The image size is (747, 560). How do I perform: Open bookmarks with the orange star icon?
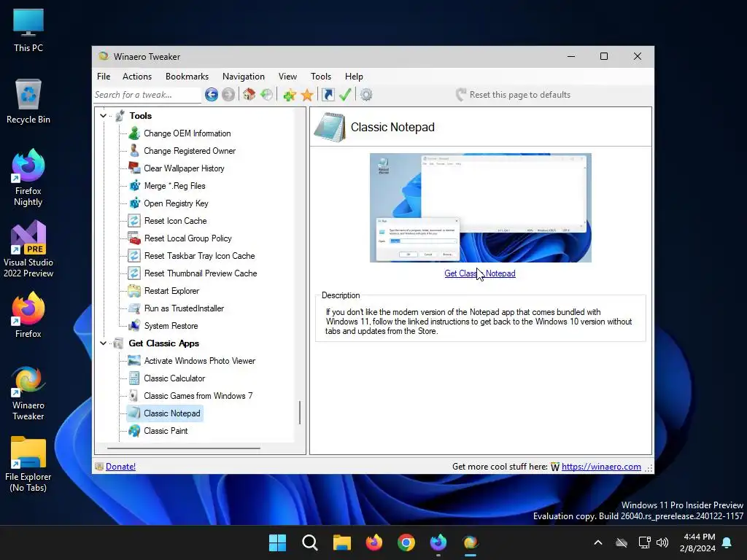(307, 95)
